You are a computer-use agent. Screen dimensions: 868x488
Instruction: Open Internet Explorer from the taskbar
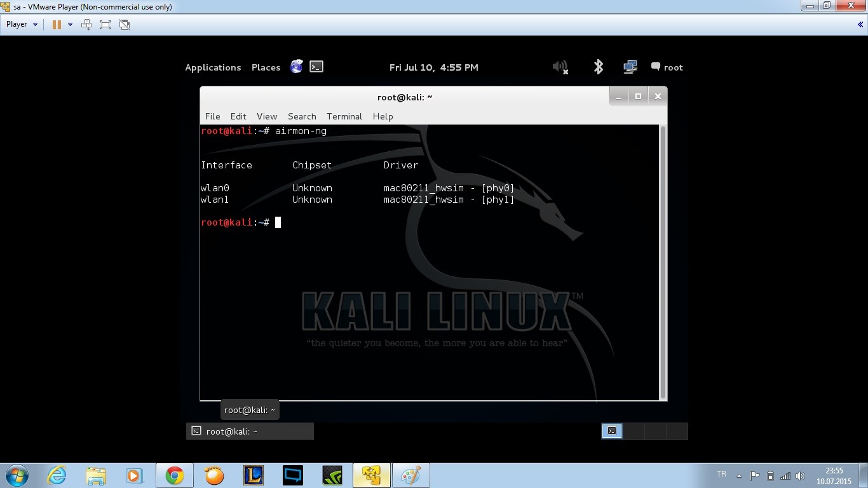point(57,475)
